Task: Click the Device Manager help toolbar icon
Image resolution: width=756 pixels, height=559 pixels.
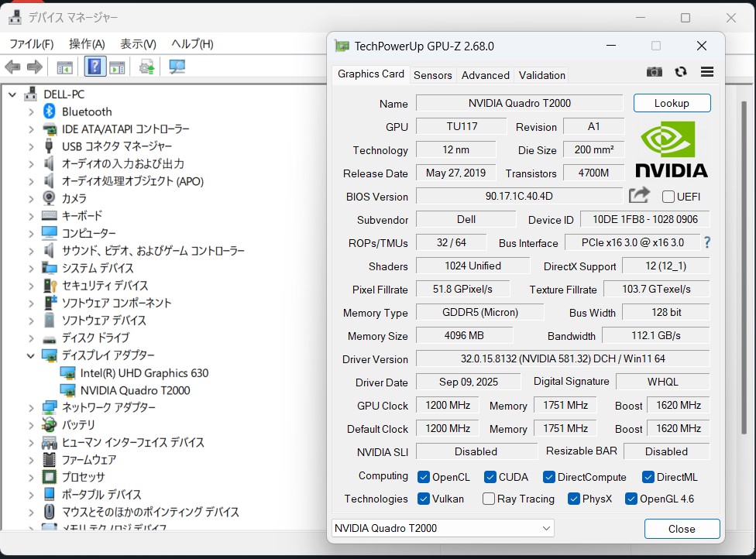Action: (94, 67)
